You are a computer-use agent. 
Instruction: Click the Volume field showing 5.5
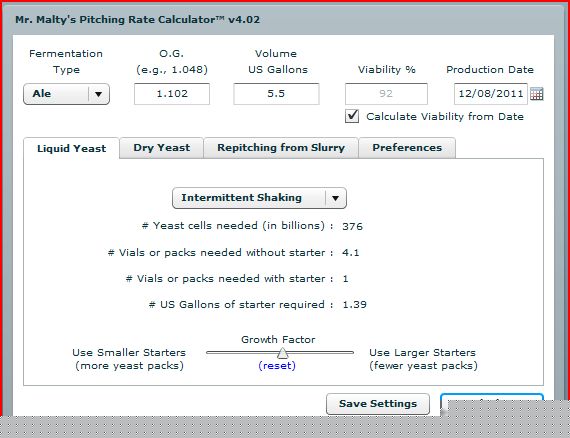(x=276, y=94)
